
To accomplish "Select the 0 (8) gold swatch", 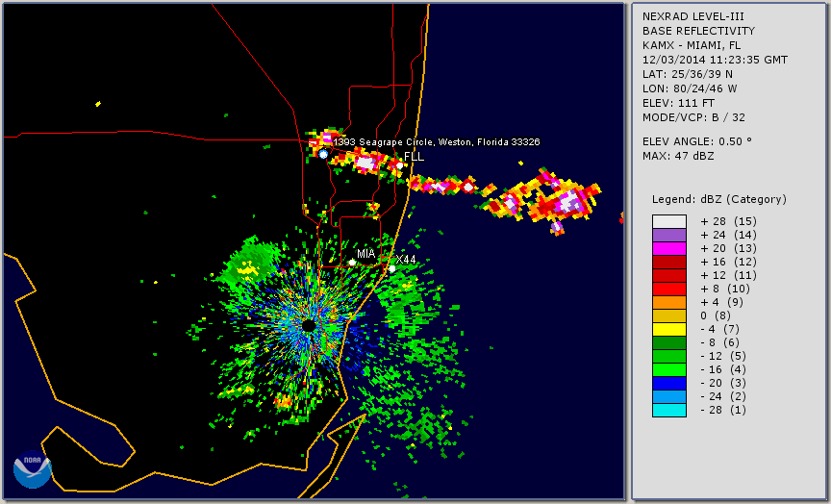I will [x=669, y=315].
